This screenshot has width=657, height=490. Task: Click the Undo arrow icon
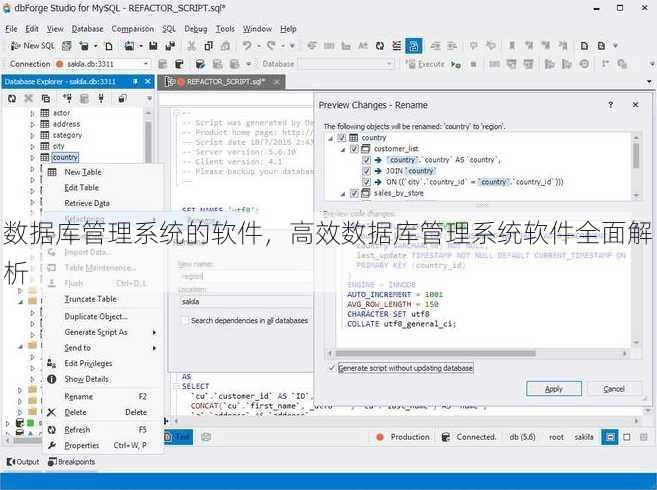[247, 45]
